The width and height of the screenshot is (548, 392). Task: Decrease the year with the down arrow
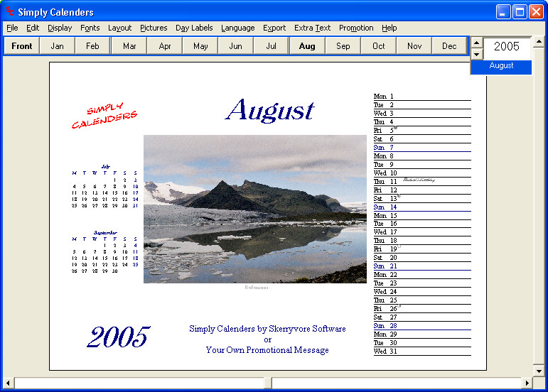[477, 54]
